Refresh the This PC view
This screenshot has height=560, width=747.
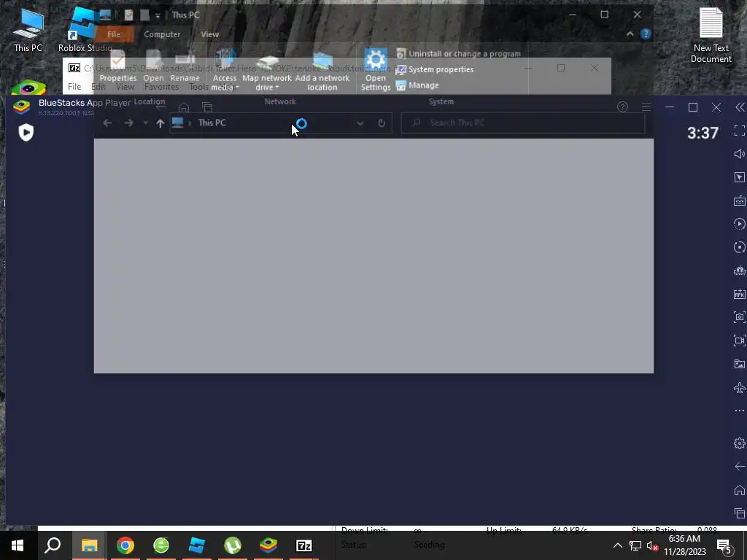[x=382, y=123]
